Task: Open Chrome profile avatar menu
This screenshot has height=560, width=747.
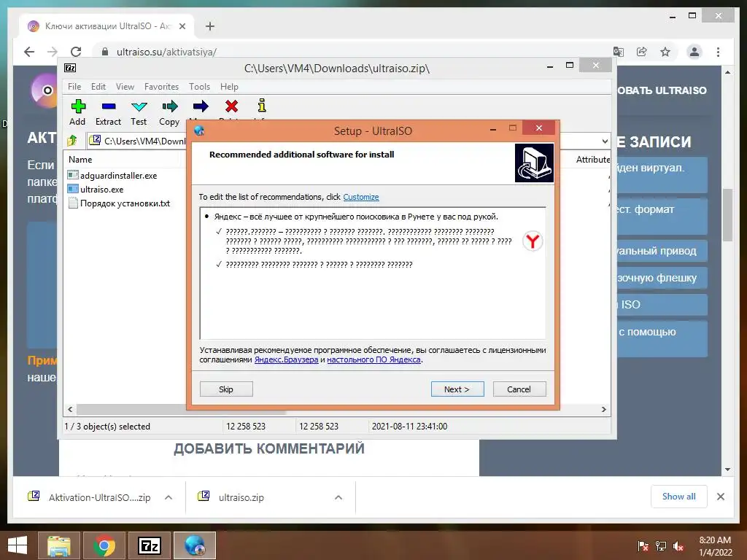Action: point(694,52)
